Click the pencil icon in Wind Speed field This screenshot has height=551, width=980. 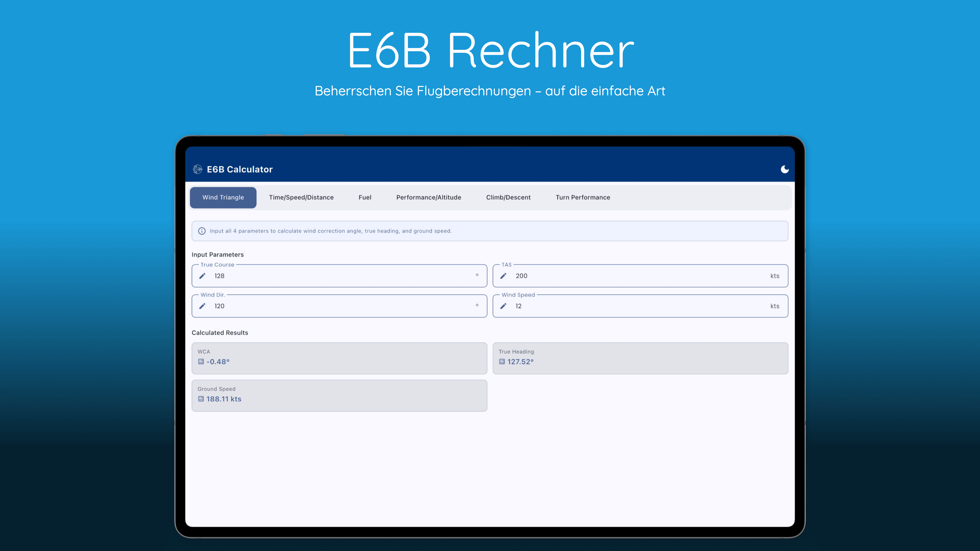503,306
